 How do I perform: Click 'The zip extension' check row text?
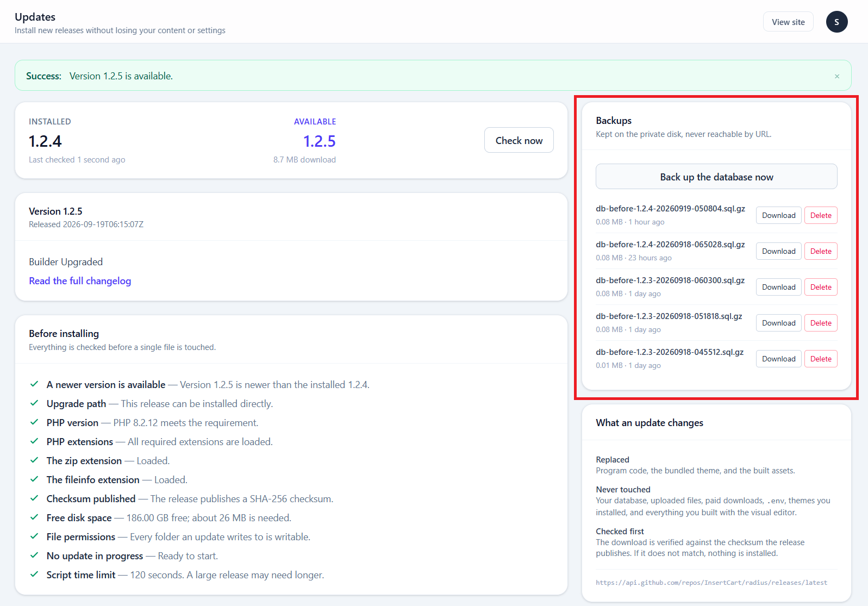pyautogui.click(x=108, y=461)
